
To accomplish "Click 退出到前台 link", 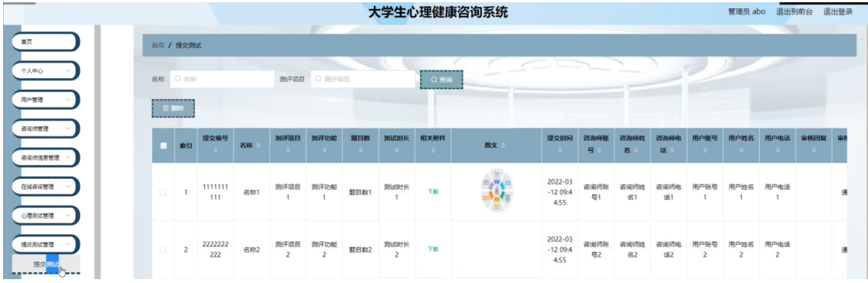I will tap(794, 12).
